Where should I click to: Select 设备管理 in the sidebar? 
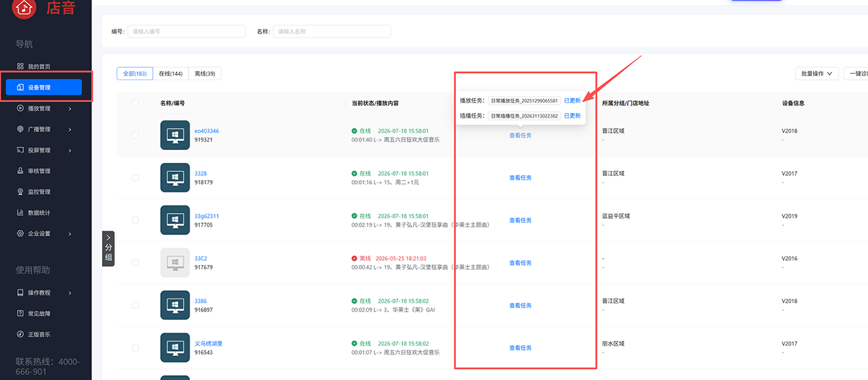(x=44, y=88)
